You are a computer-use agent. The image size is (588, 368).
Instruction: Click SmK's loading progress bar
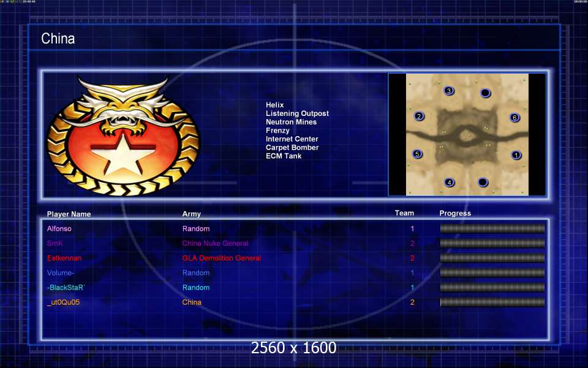click(492, 243)
